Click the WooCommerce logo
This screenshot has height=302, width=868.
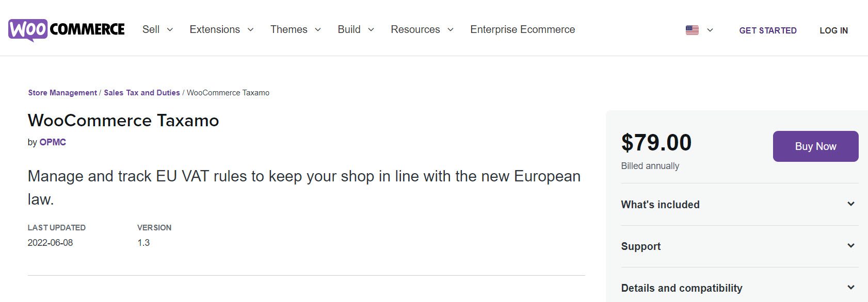click(67, 30)
